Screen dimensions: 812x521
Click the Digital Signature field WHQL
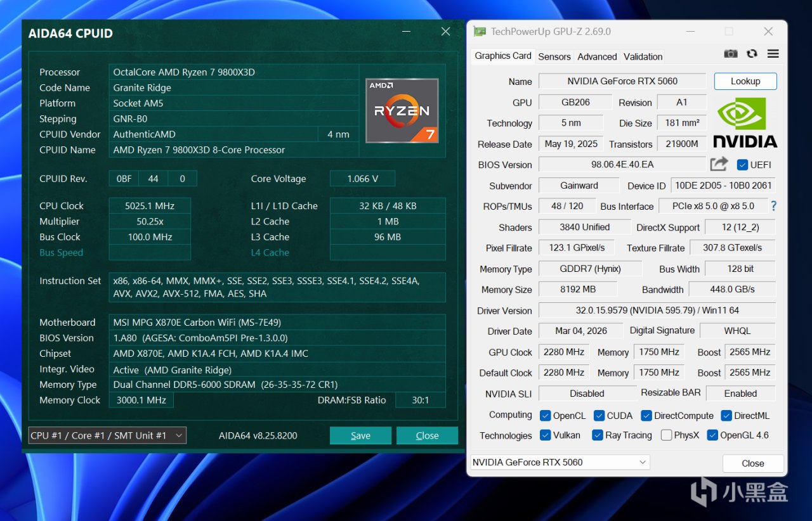coord(738,331)
